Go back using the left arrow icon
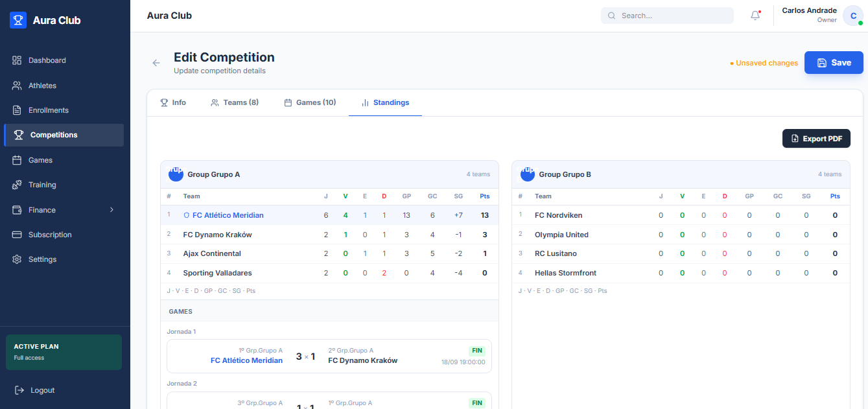The width and height of the screenshot is (868, 409). (x=156, y=63)
